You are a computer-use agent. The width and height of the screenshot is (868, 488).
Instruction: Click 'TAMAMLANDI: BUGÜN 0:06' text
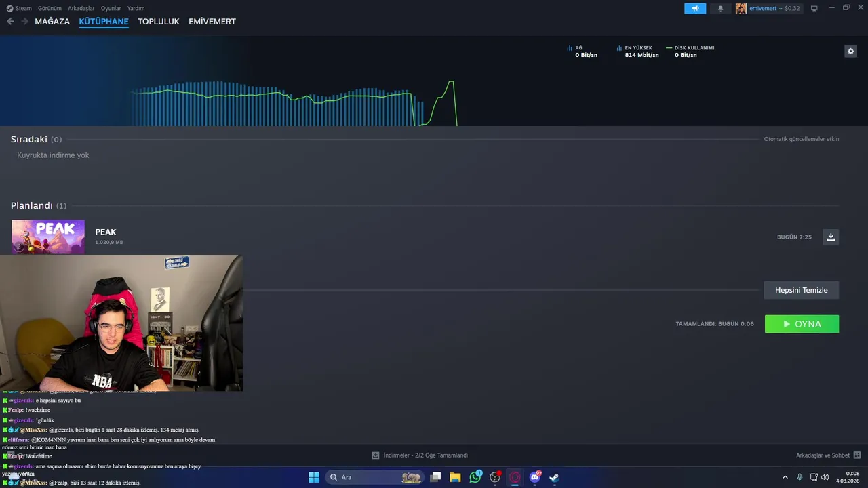click(x=715, y=324)
